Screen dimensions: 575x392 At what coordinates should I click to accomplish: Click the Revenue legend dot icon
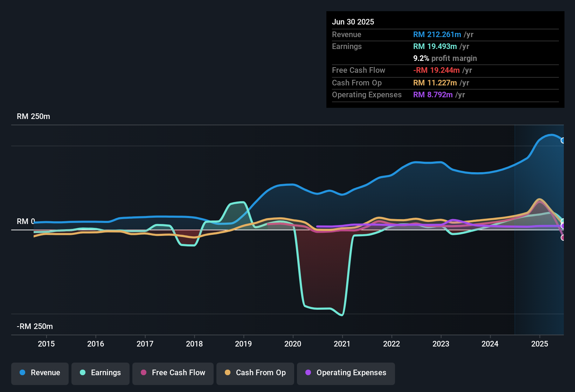click(22, 373)
